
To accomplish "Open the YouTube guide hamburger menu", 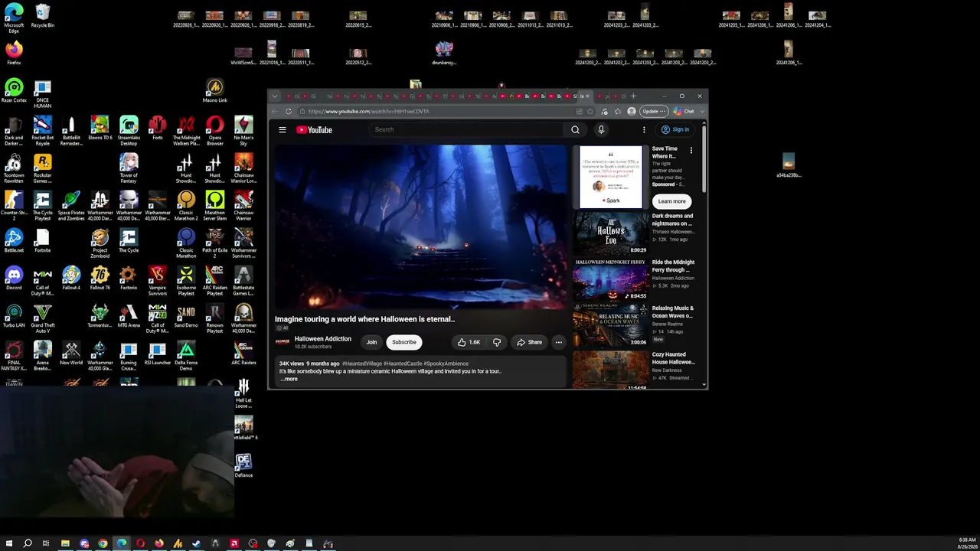I will click(x=283, y=130).
